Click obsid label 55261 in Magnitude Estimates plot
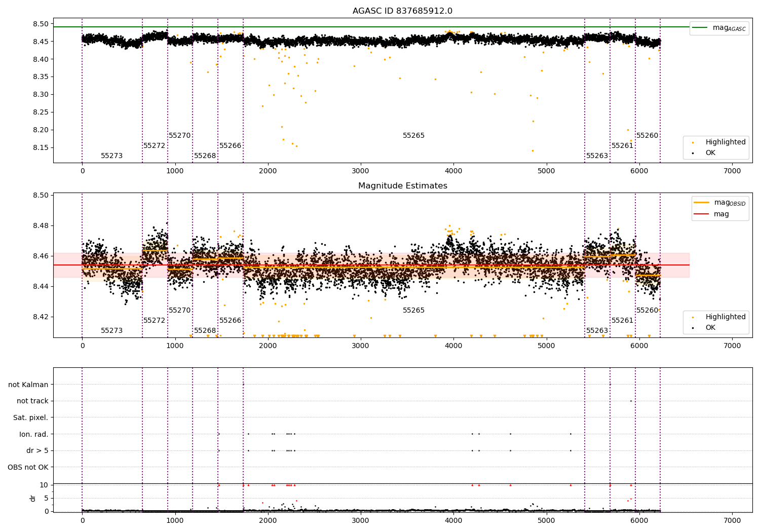Image resolution: width=760 pixels, height=532 pixels. [622, 321]
